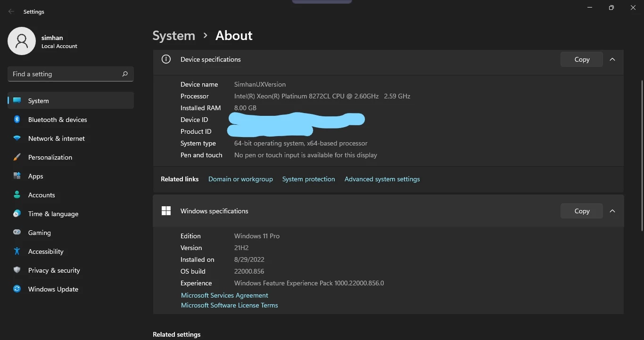Open Bluetooth & devices settings
This screenshot has width=644, height=340.
coord(71,120)
